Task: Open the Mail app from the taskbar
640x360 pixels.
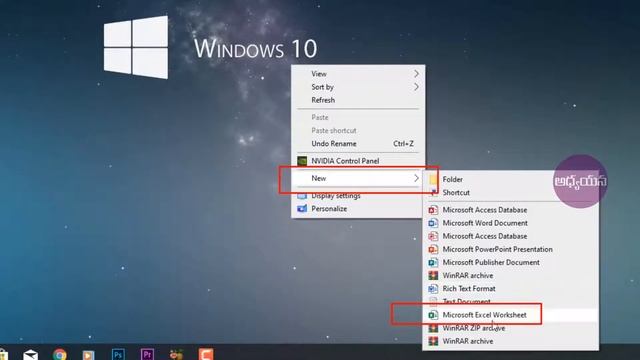Action: click(31, 355)
